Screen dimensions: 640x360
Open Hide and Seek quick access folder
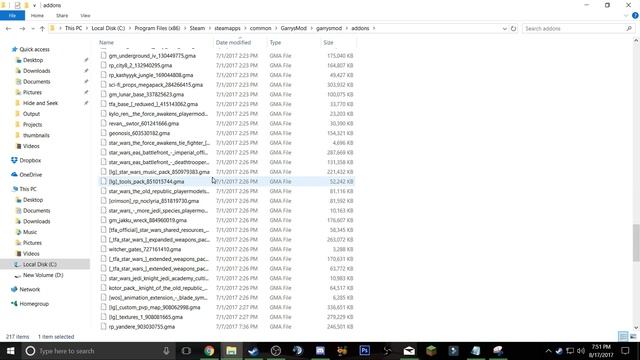40,103
